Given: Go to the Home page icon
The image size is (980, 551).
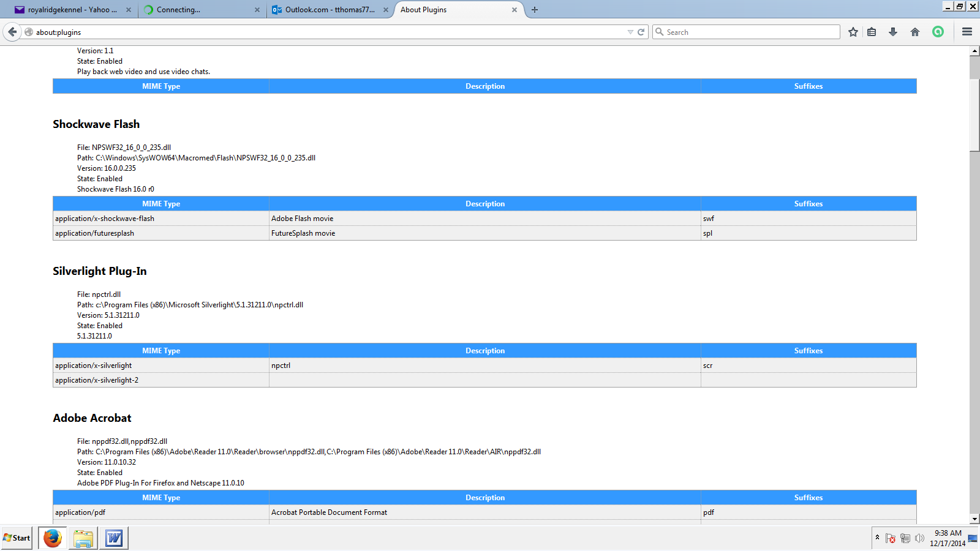Looking at the screenshot, I should tap(915, 32).
